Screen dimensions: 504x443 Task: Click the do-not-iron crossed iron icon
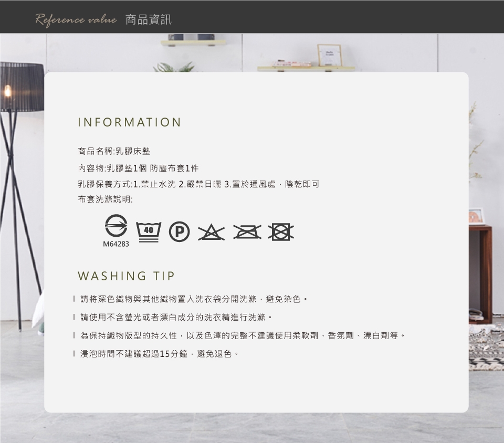pos(247,231)
